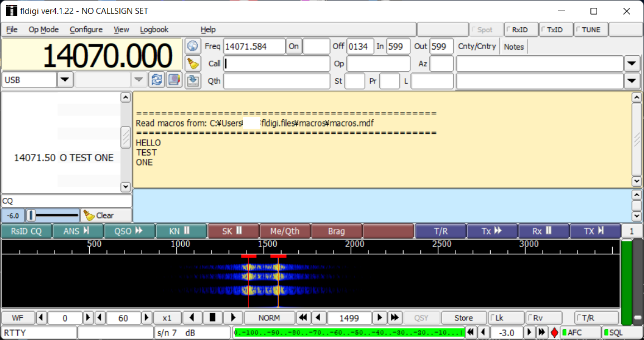Pause the waterfall with the square stop button
The image size is (644, 340).
[x=212, y=318]
